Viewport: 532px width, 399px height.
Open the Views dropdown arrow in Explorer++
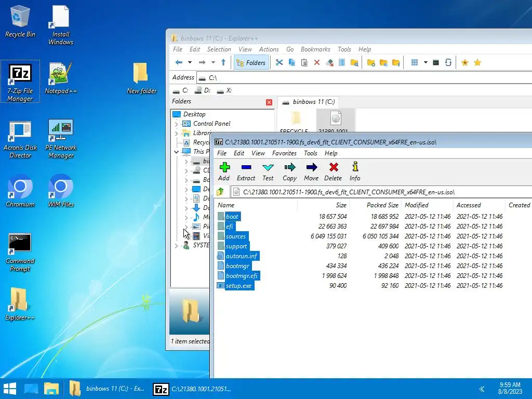coord(425,62)
